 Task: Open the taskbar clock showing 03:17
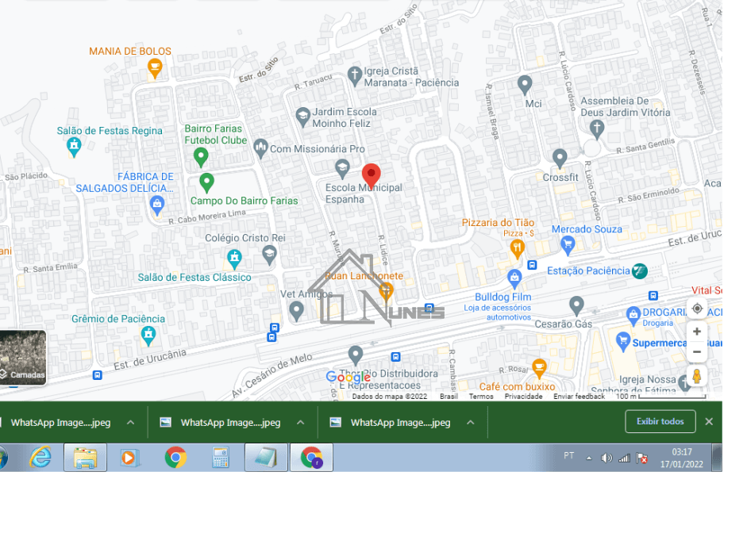coord(682,458)
